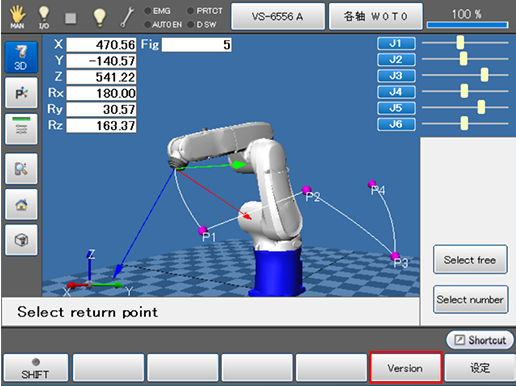Screen dimensions: 516x386
Task: Click the cube display icon
Action: tap(21, 240)
